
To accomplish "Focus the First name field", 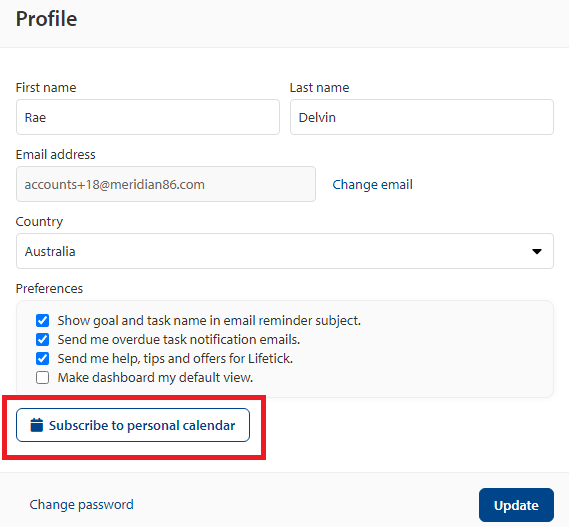I will (x=148, y=117).
